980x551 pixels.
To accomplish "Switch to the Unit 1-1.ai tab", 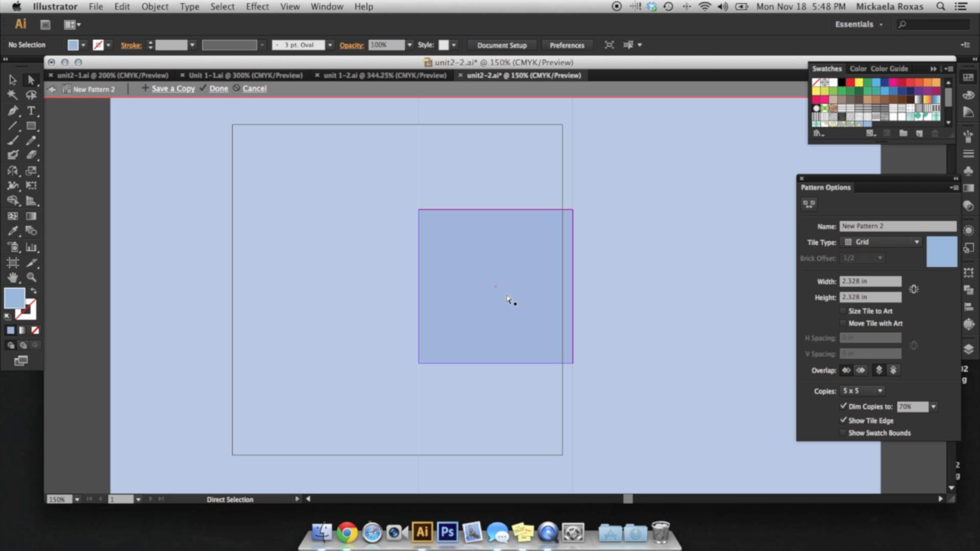I will (245, 75).
